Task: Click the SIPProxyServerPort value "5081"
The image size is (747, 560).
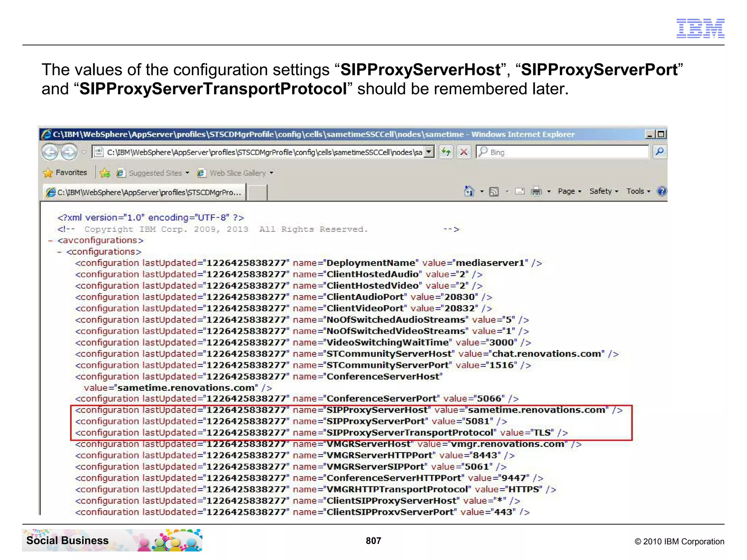Action: tap(477, 421)
